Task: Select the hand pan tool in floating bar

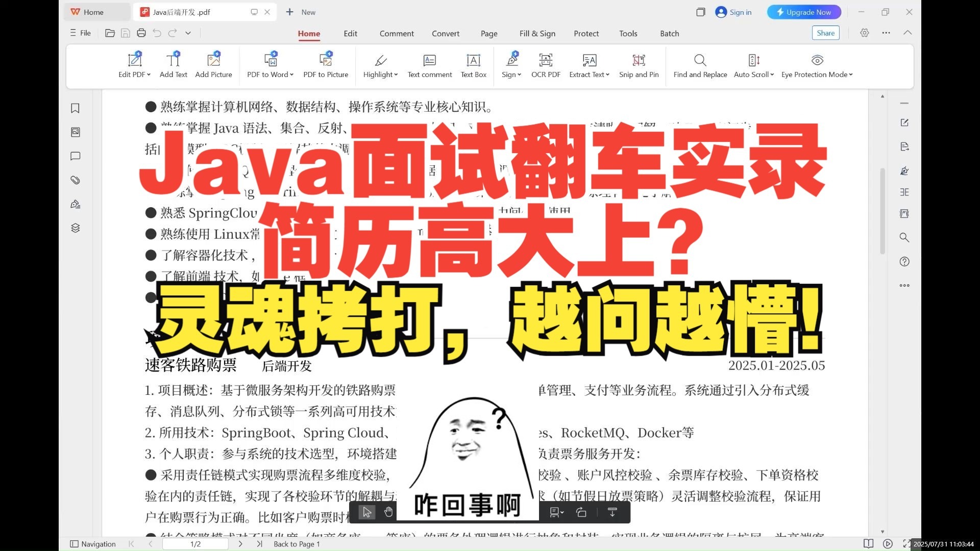Action: pyautogui.click(x=388, y=512)
